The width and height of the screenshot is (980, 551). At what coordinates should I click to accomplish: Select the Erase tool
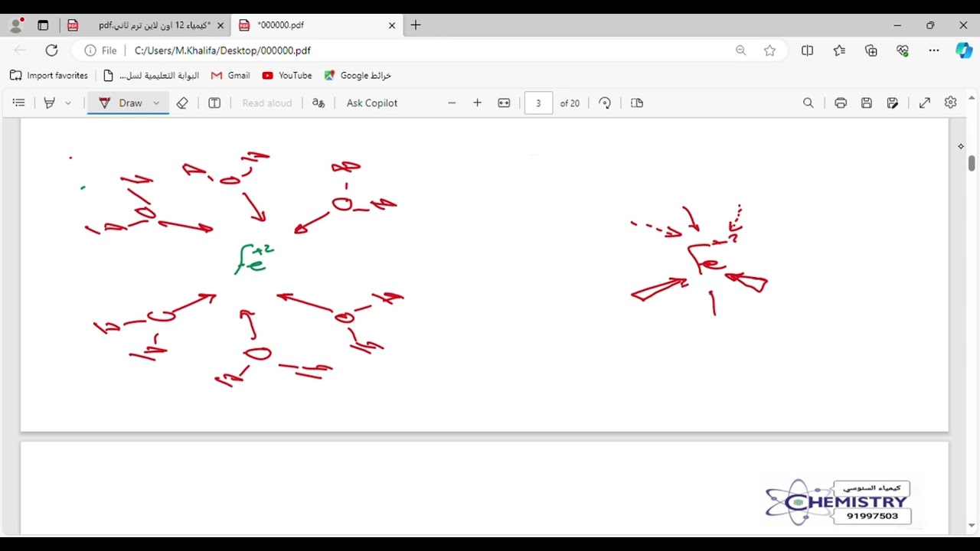pos(182,103)
